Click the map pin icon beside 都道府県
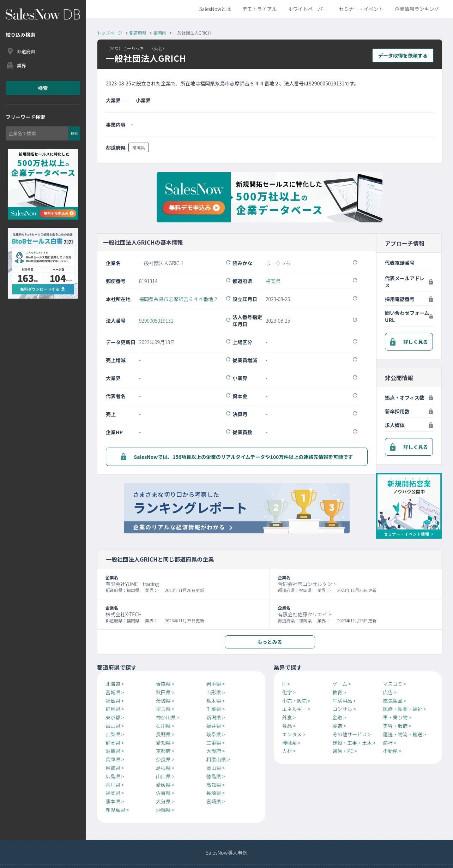453x868 pixels. [10, 51]
